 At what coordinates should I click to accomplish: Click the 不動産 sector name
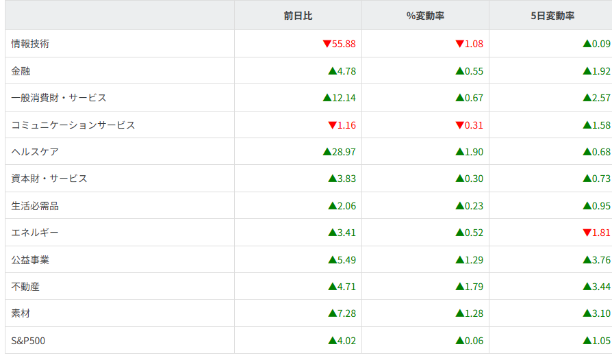tap(25, 287)
